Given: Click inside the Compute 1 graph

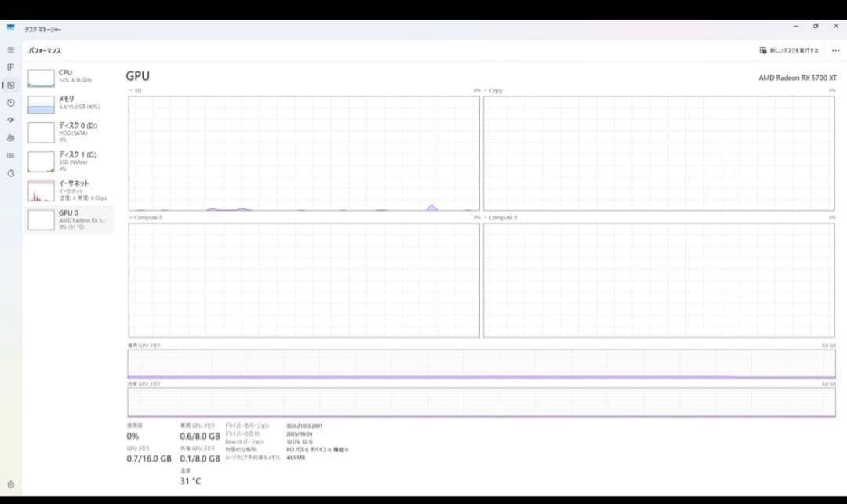Looking at the screenshot, I should (x=659, y=281).
